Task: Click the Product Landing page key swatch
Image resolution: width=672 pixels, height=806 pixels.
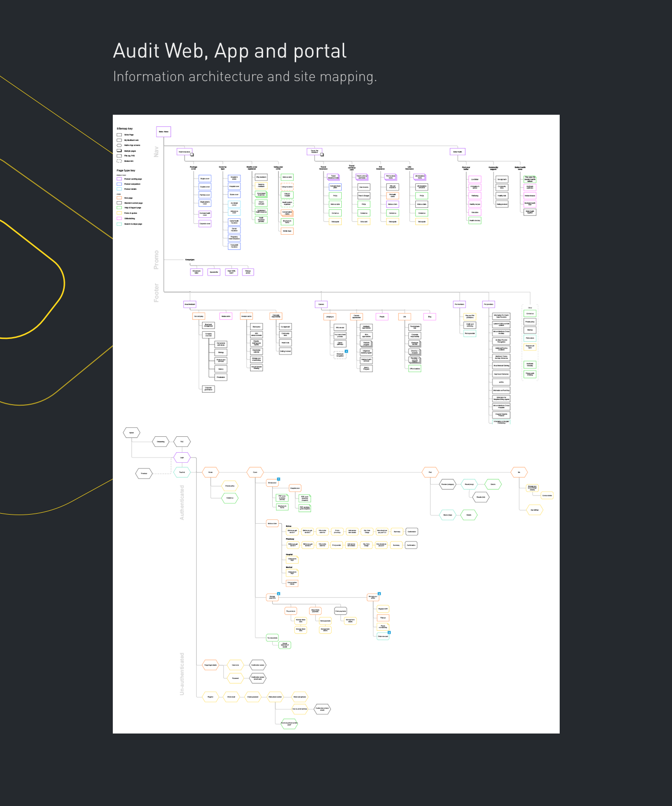Action: (120, 179)
